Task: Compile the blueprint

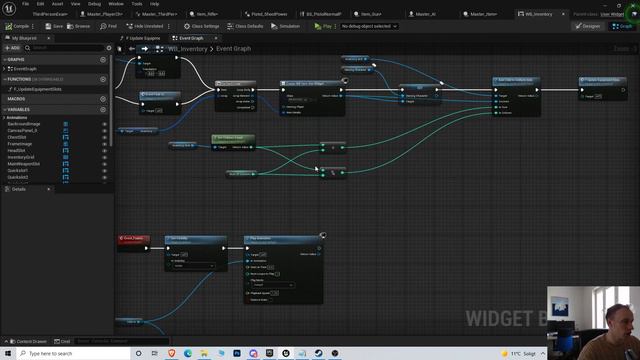Action: [x=17, y=26]
